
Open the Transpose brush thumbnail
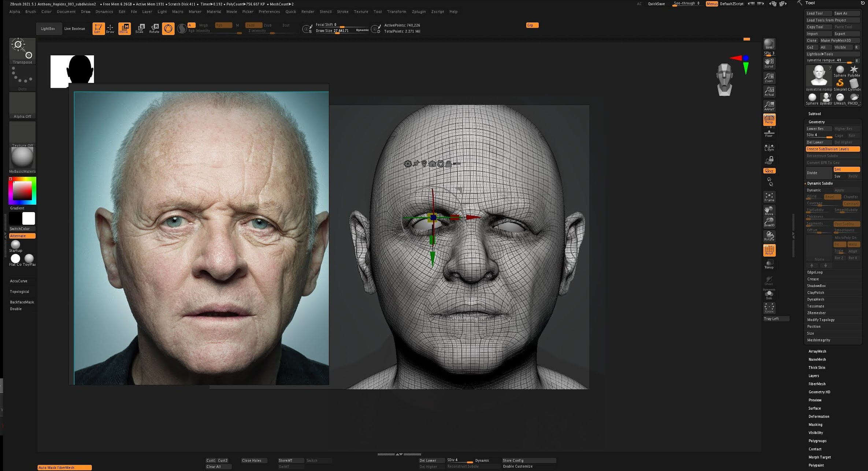point(22,51)
